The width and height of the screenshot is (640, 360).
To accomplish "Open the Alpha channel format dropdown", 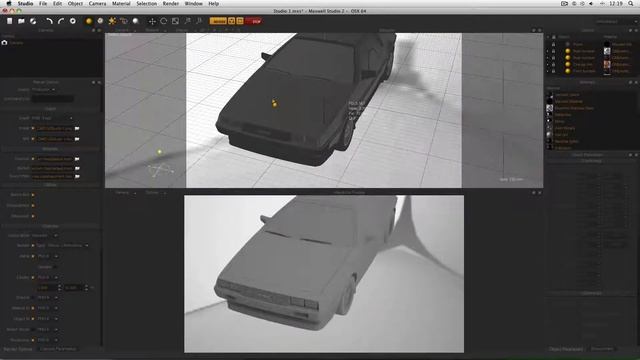I will 48,256.
